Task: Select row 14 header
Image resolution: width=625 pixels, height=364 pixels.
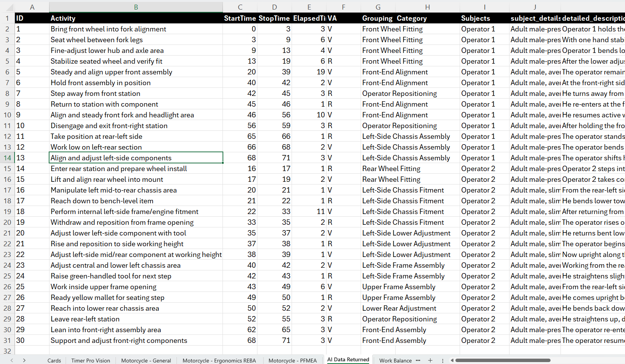Action: [7, 158]
